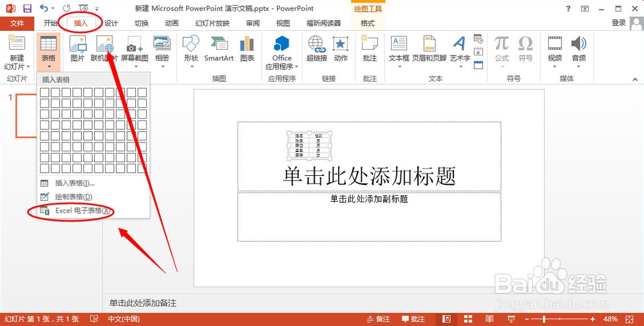This screenshot has width=644, height=326.
Task: Click the Save icon in quick access toolbar
Action: pos(27,8)
